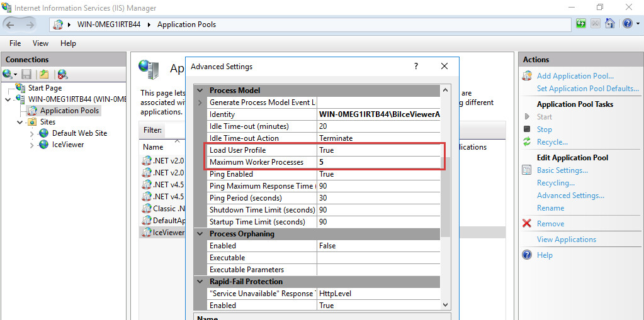Click the Help link in Actions
Image resolution: width=644 pixels, height=320 pixels.
(545, 255)
